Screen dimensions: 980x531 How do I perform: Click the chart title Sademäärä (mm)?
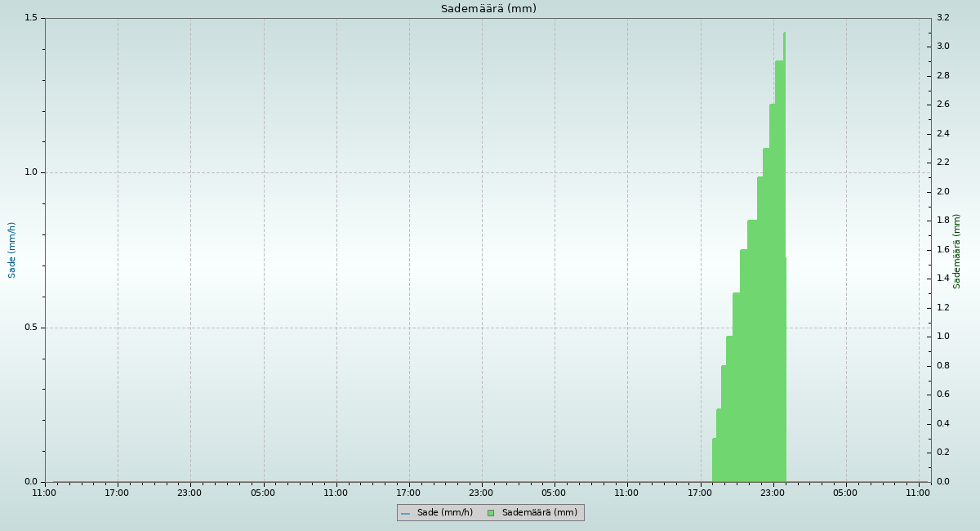coord(488,9)
